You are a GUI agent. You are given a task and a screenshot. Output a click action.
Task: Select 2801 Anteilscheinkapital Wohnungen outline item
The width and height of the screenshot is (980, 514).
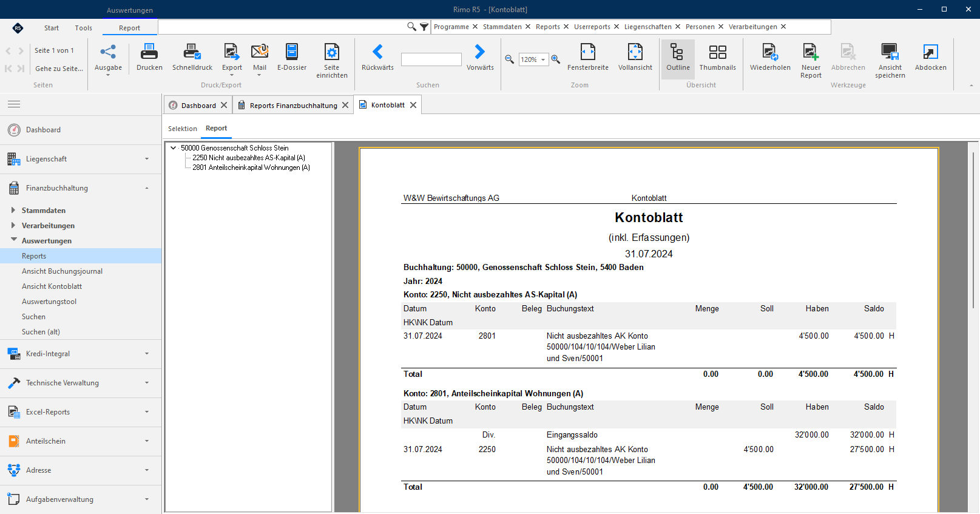(x=251, y=167)
